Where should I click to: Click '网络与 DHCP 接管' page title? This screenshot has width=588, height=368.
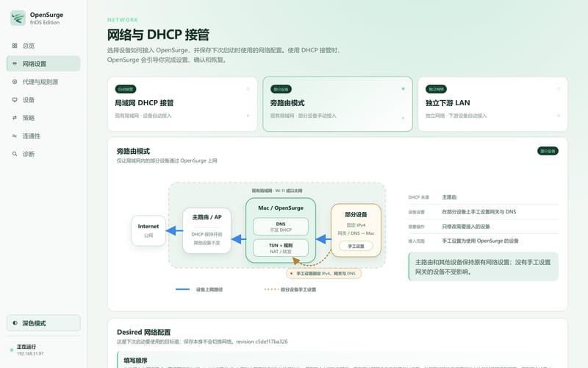point(158,35)
